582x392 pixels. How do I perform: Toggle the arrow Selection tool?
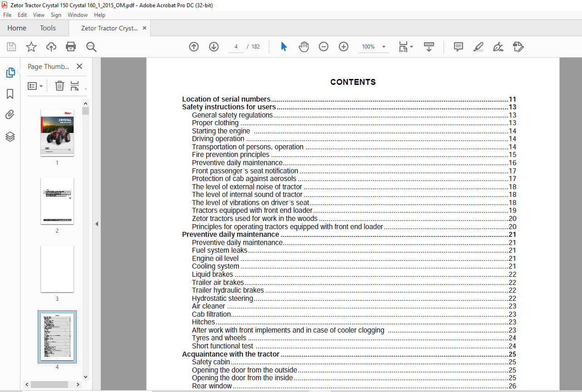pos(284,47)
